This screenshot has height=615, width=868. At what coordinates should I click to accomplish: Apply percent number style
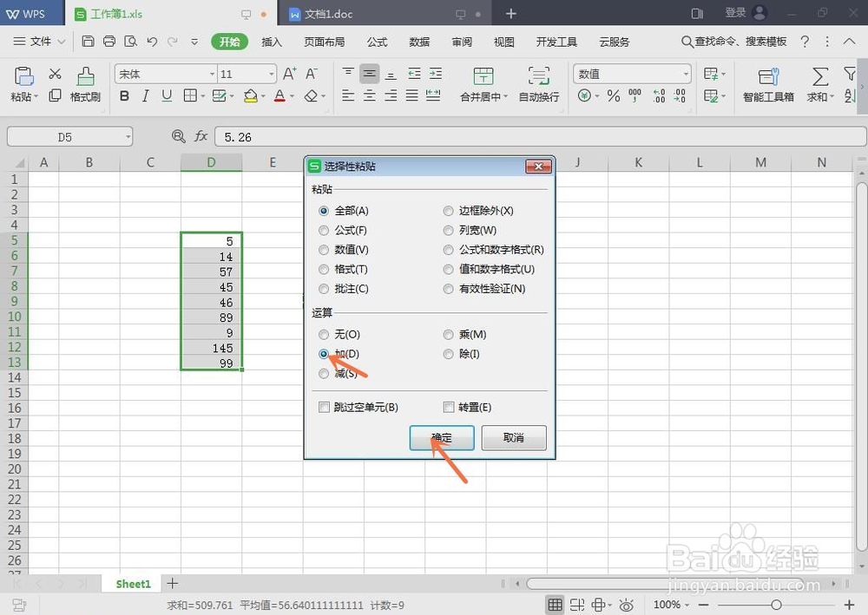pyautogui.click(x=613, y=96)
